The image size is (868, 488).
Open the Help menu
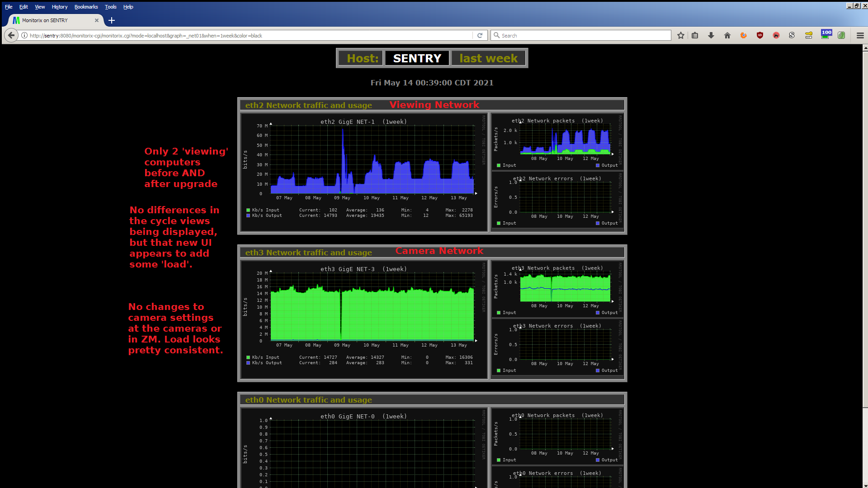128,7
